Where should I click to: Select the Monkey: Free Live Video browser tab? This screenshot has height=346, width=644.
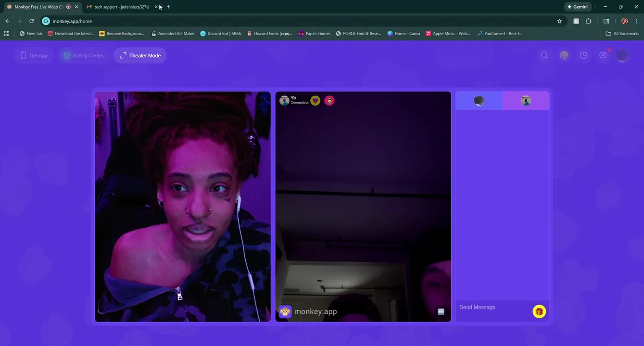click(38, 7)
